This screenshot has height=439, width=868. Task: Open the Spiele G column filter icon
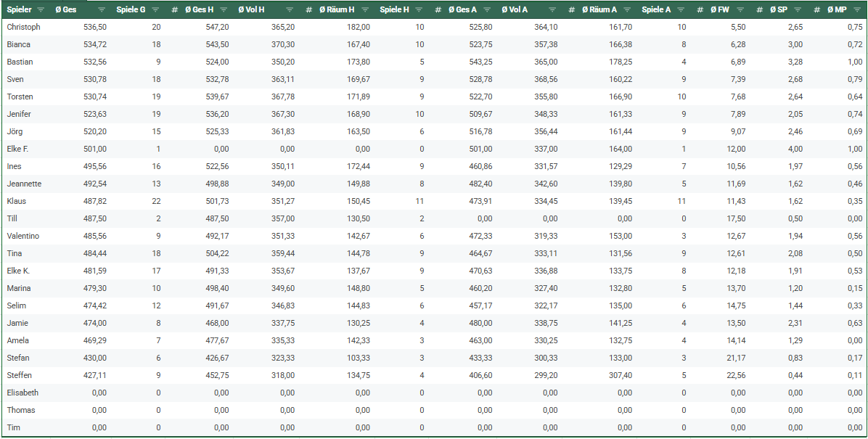tap(155, 10)
